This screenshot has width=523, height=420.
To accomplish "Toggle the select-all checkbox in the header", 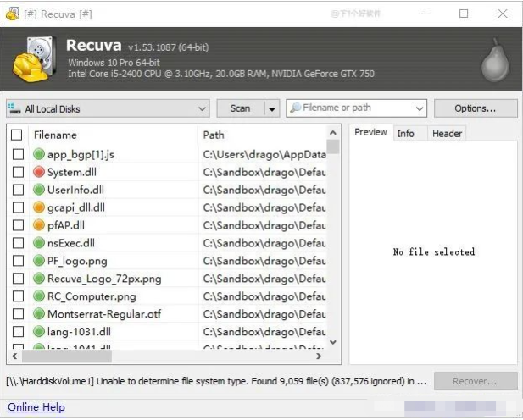I will [x=17, y=135].
